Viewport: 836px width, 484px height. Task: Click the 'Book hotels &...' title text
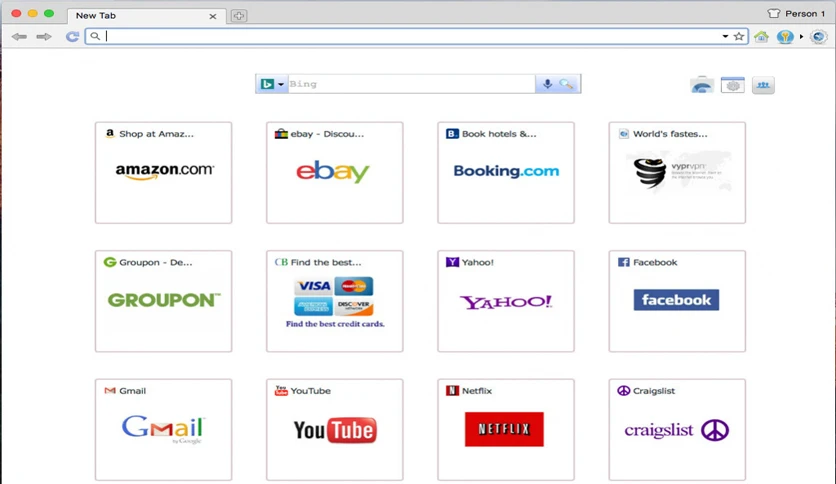(500, 134)
